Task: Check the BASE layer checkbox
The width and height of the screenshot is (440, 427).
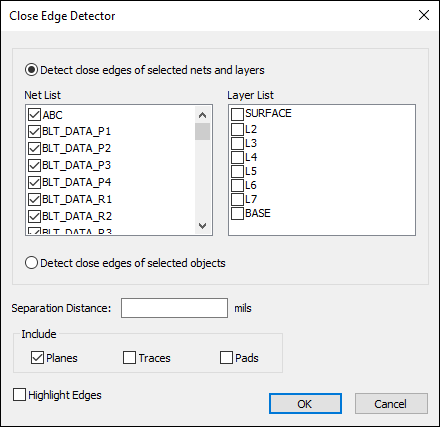Action: 237,213
